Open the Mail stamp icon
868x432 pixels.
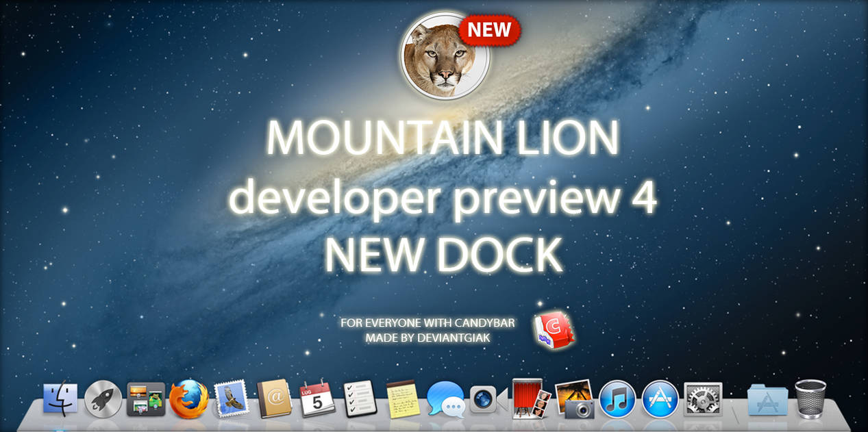click(232, 399)
